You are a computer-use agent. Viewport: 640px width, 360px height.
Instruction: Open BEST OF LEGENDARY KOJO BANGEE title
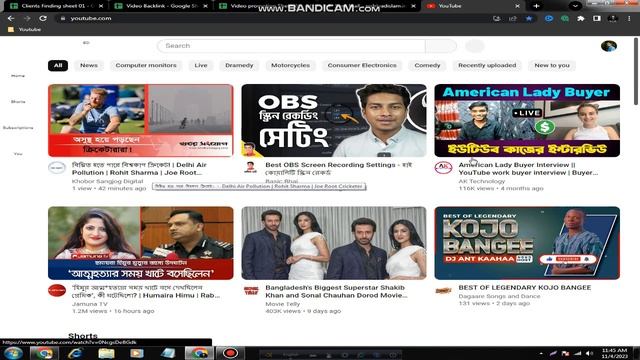[x=524, y=287]
